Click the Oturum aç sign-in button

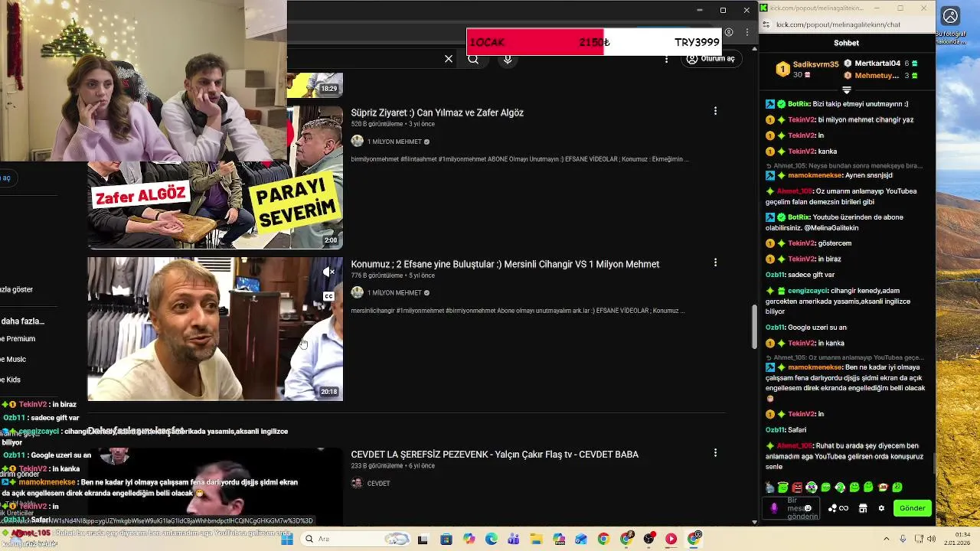pos(710,59)
